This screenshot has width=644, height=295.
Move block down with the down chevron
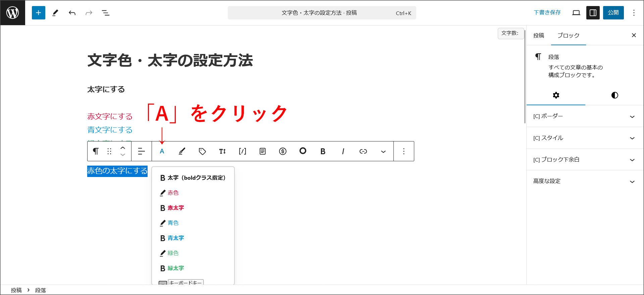click(123, 155)
